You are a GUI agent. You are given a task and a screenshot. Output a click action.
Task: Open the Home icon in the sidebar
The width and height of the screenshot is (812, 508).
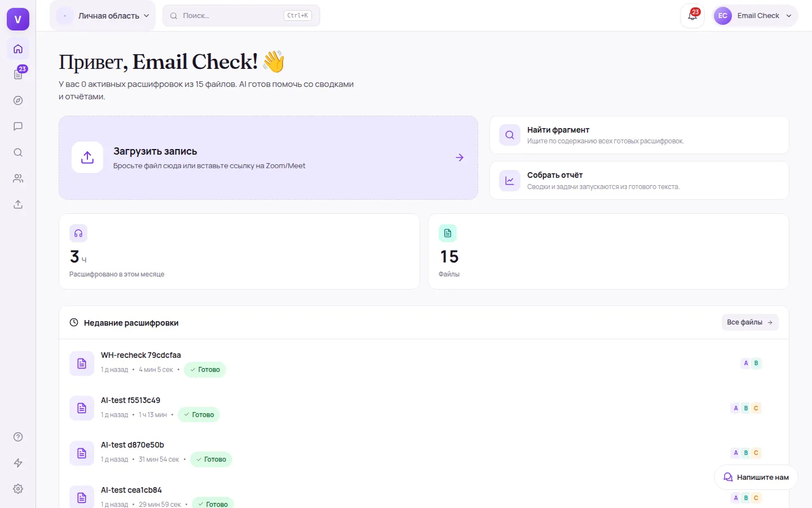(18, 49)
